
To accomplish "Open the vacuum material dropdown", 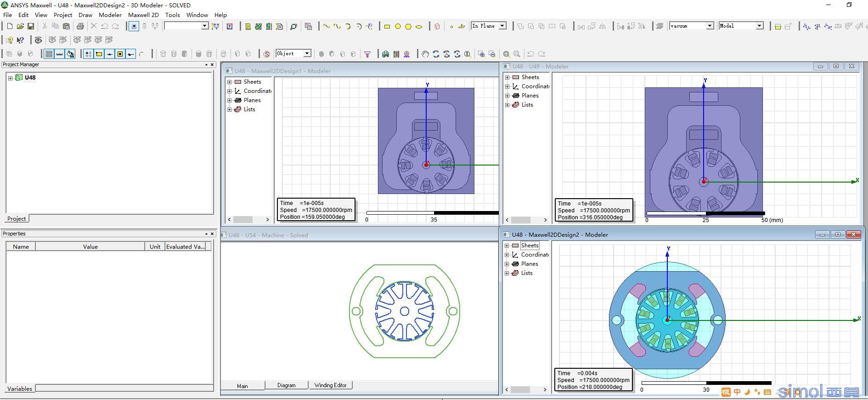I will pos(710,26).
